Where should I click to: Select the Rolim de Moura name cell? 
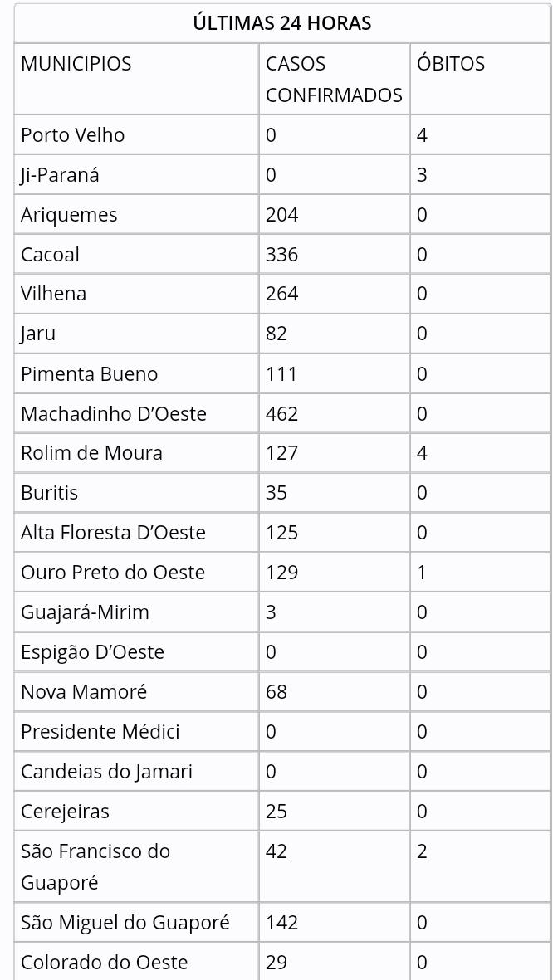91,453
